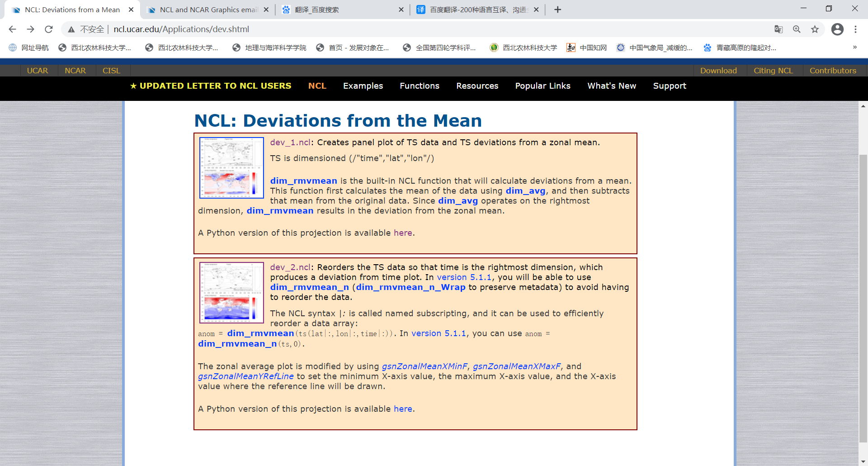Viewport: 868px width, 466px height.
Task: Open the dim_rmvmean_n_Wrap function link
Action: coord(410,287)
